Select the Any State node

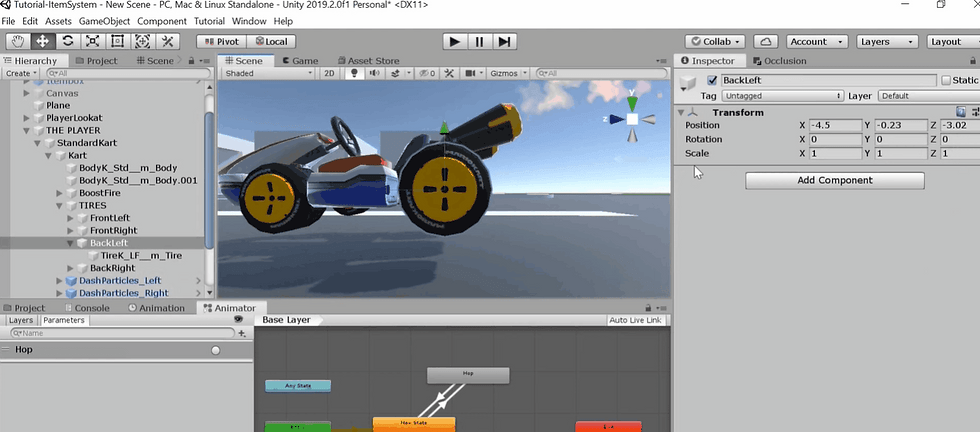(x=298, y=386)
